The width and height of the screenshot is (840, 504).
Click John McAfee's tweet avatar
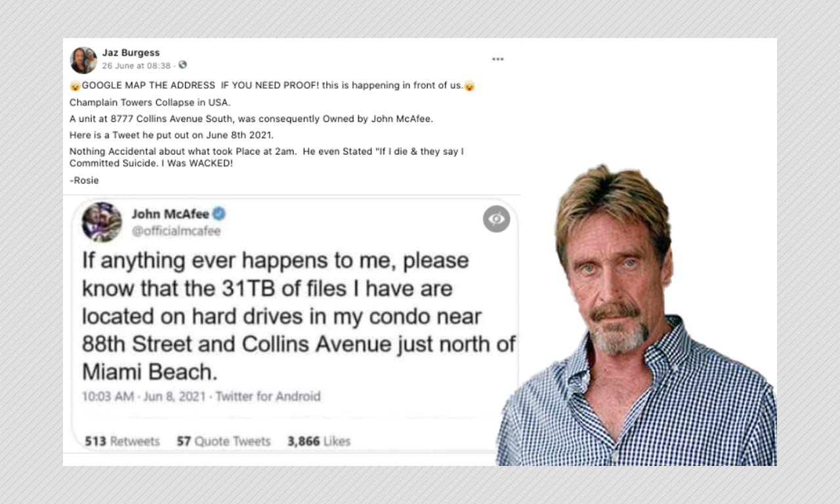102,222
